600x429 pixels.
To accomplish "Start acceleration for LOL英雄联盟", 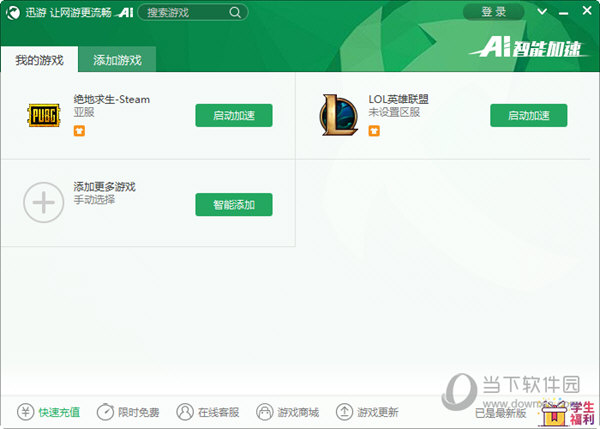I will [x=528, y=115].
